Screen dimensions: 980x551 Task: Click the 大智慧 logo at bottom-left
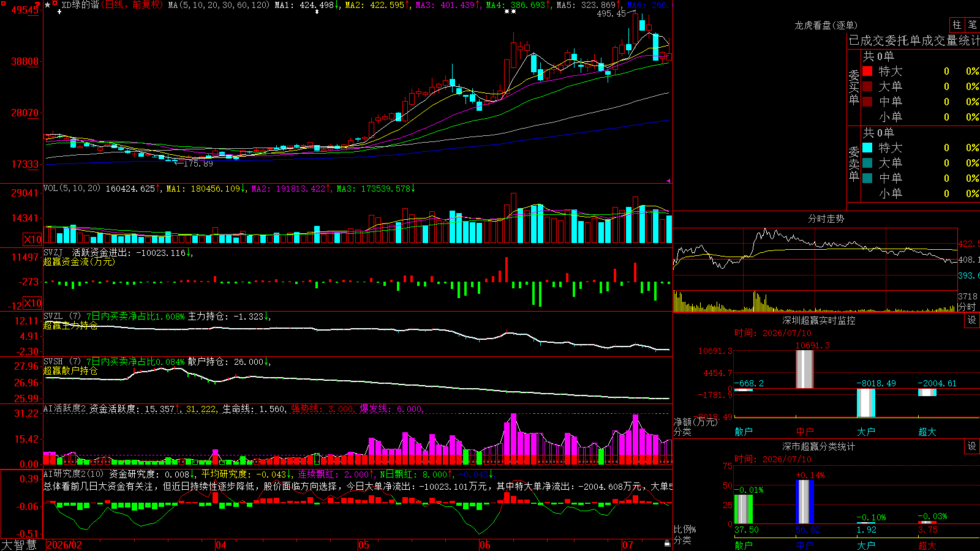(19, 545)
